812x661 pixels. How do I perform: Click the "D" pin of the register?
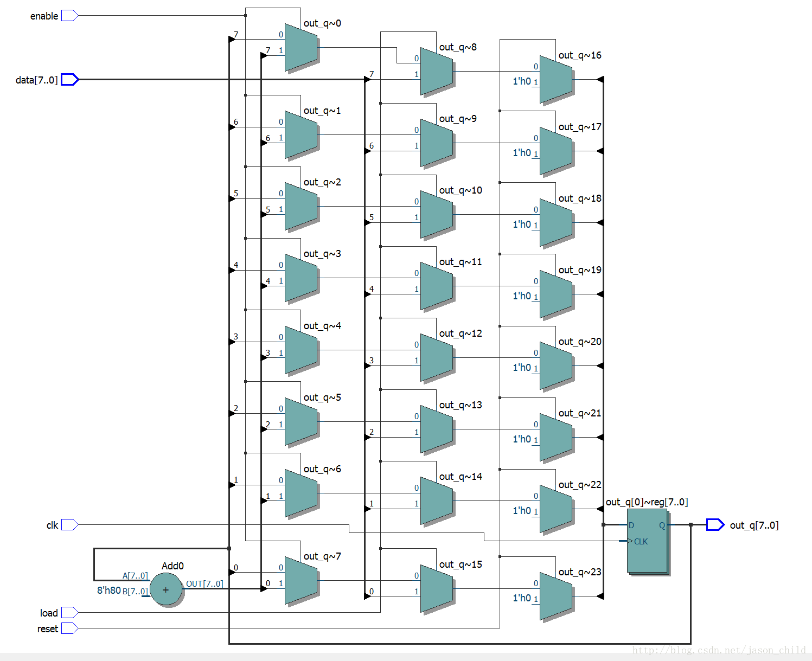[x=631, y=525]
